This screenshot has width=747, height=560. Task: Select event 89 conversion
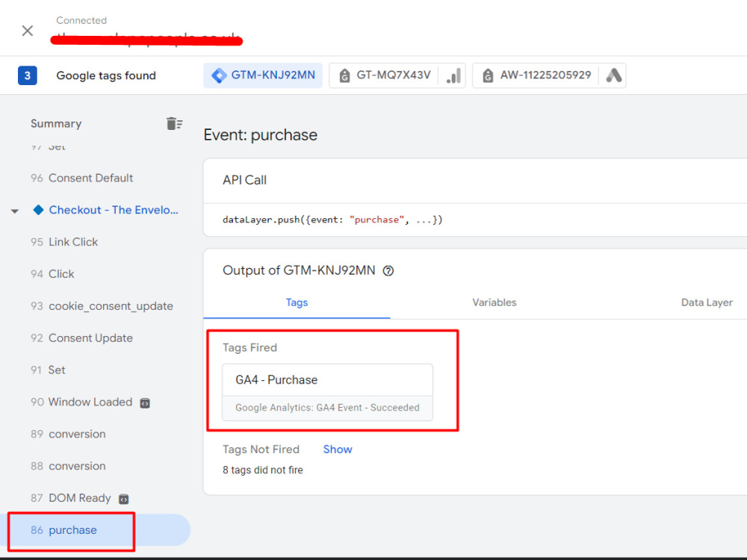coord(68,434)
